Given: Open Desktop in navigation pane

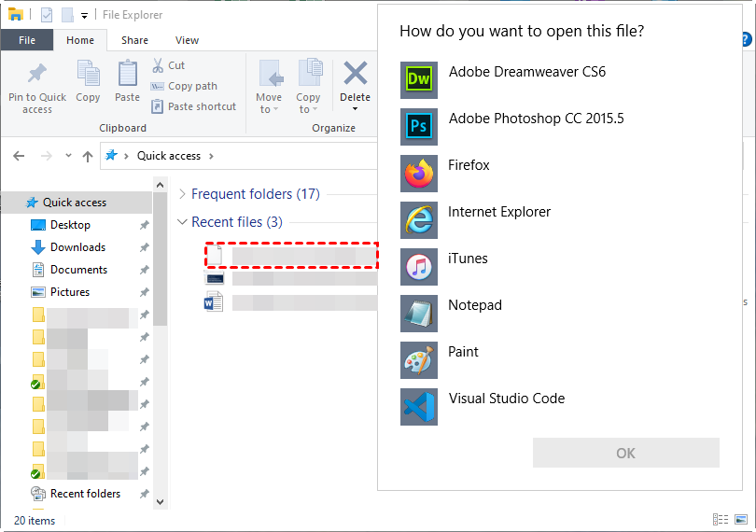Looking at the screenshot, I should click(x=70, y=225).
